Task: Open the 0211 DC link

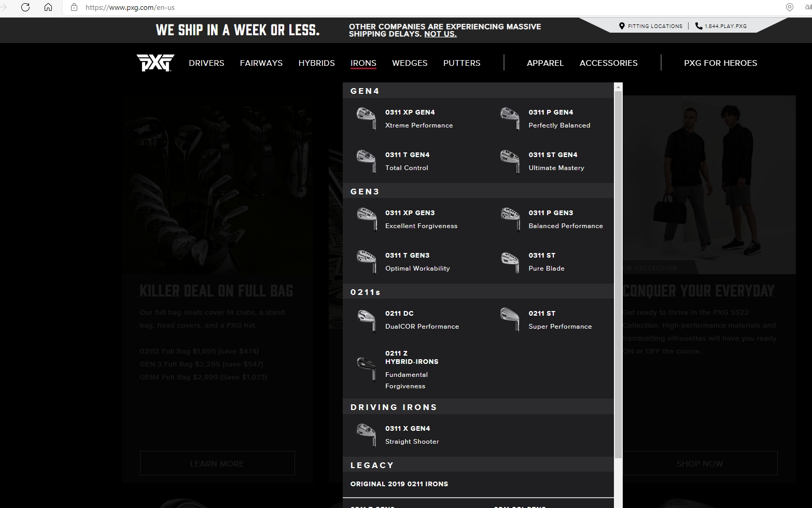Action: 399,313
